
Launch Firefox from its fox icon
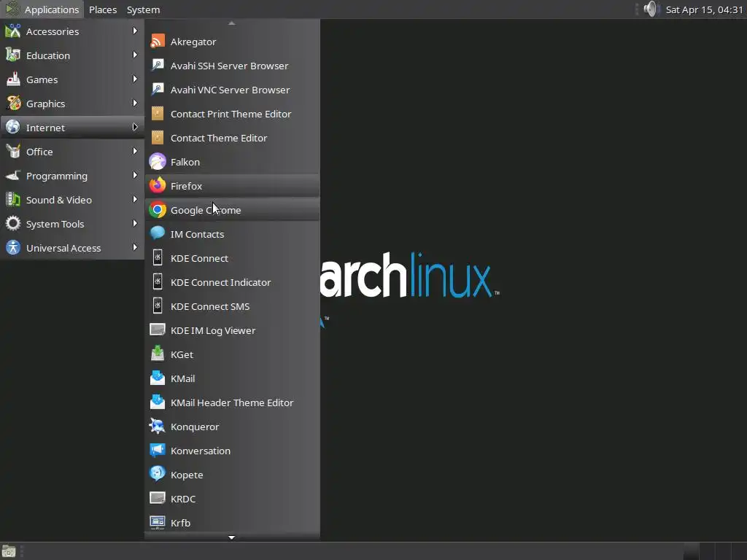click(x=158, y=186)
